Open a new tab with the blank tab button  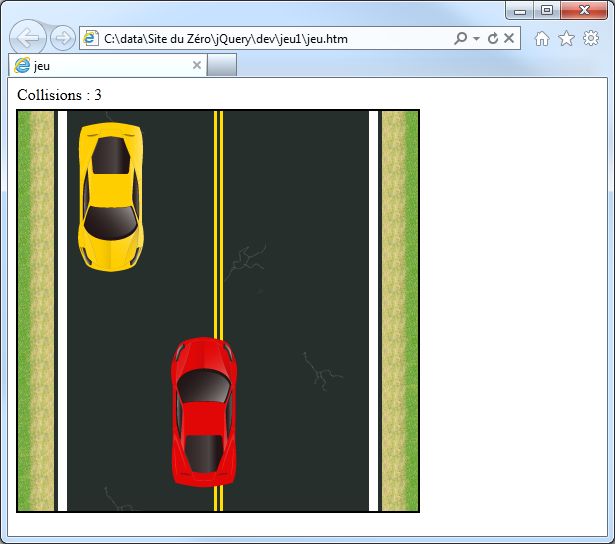pyautogui.click(x=222, y=65)
